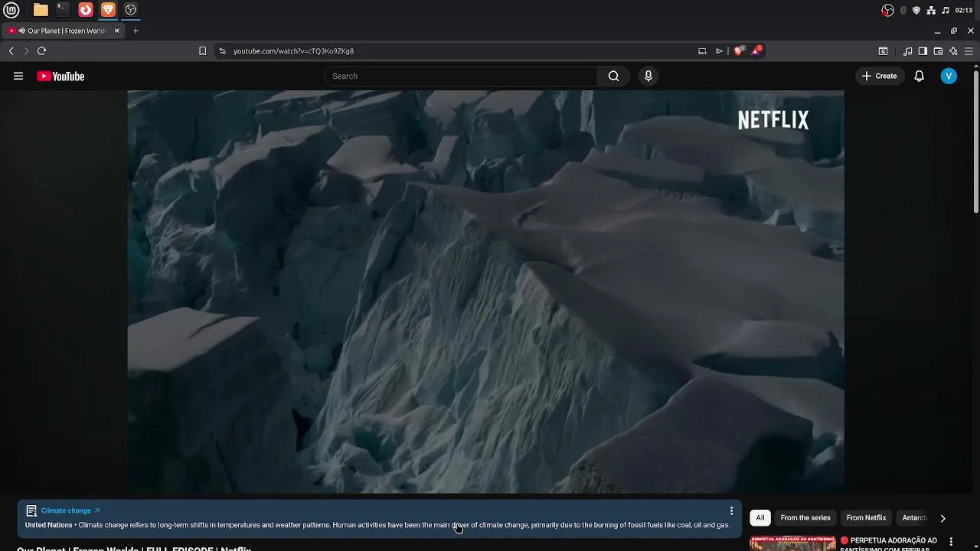The image size is (980, 551).
Task: Click the United Nations description text
Action: 377,525
